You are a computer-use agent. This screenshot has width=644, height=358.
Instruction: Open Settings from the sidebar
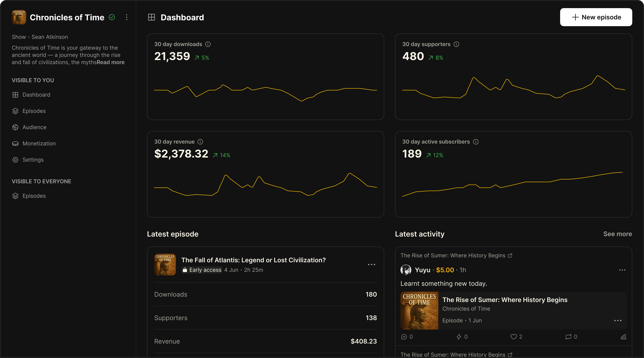(x=33, y=160)
